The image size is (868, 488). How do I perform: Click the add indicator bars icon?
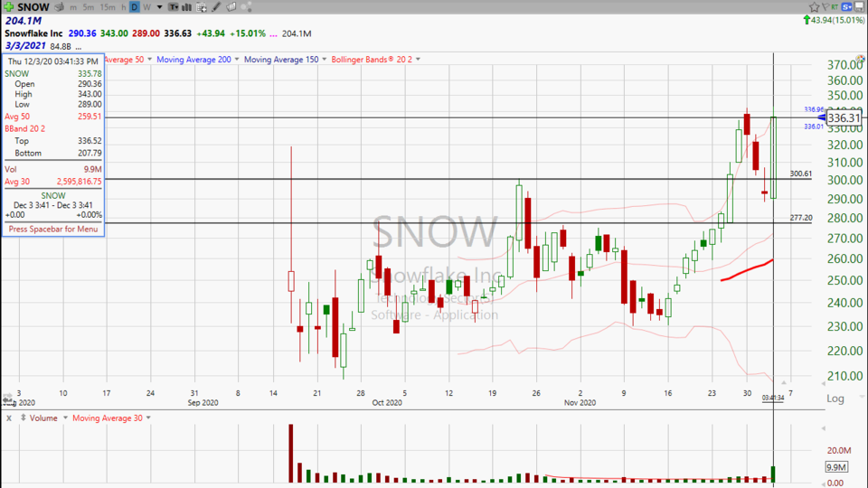point(187,7)
